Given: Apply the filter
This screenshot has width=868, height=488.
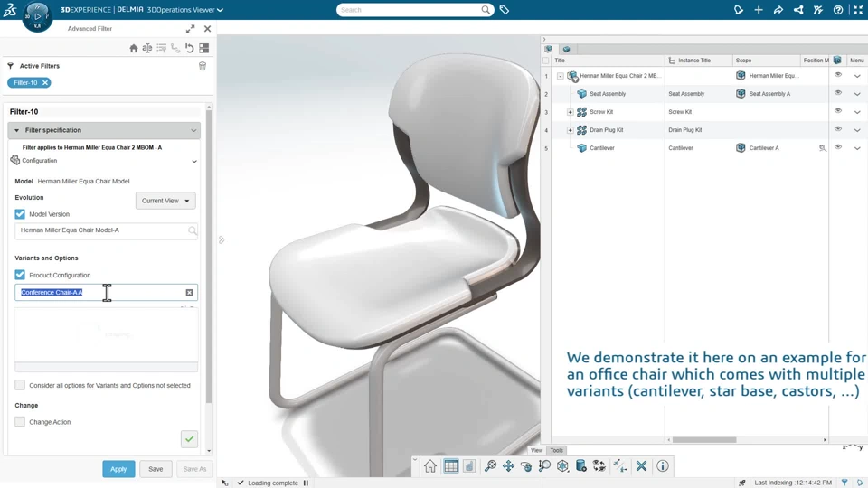Looking at the screenshot, I should pos(118,469).
